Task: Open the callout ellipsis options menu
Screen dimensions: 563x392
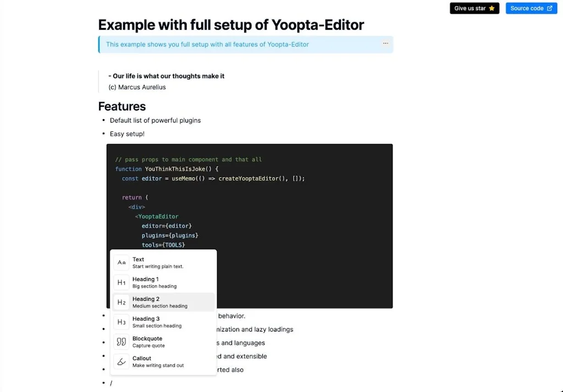Action: [x=385, y=43]
